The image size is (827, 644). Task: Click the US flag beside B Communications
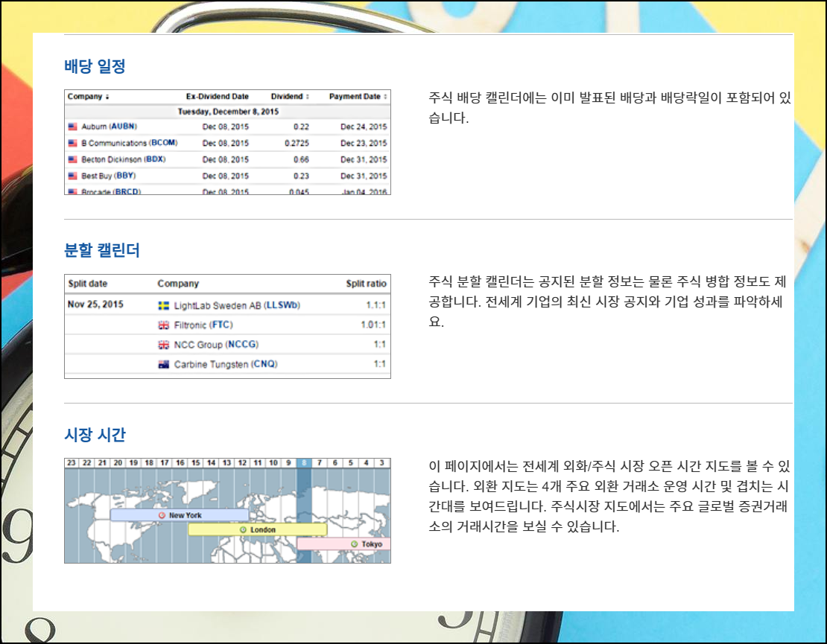(73, 143)
